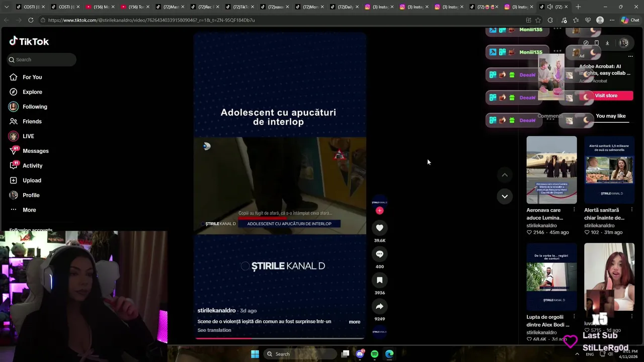Show hidden system tray icons
Image resolution: width=644 pixels, height=362 pixels.
point(577,354)
